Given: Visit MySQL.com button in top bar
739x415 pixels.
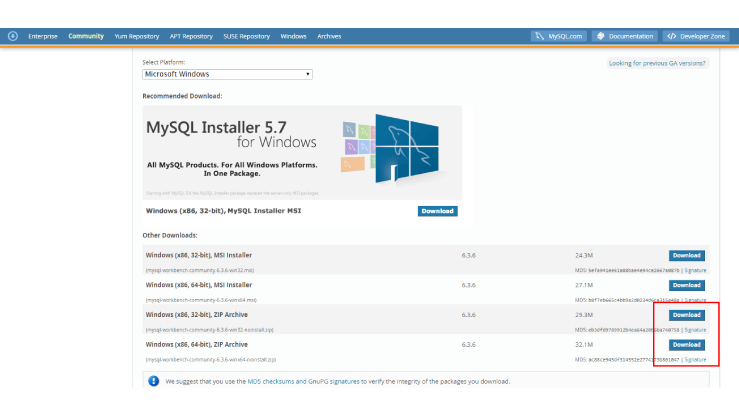Looking at the screenshot, I should tap(559, 36).
